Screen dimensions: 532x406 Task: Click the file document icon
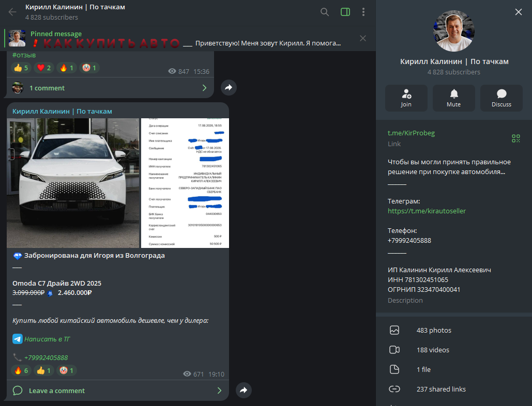pyautogui.click(x=394, y=369)
